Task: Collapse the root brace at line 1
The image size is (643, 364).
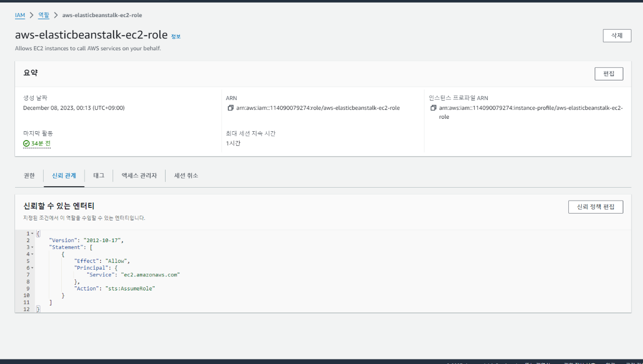Action: tap(33, 234)
